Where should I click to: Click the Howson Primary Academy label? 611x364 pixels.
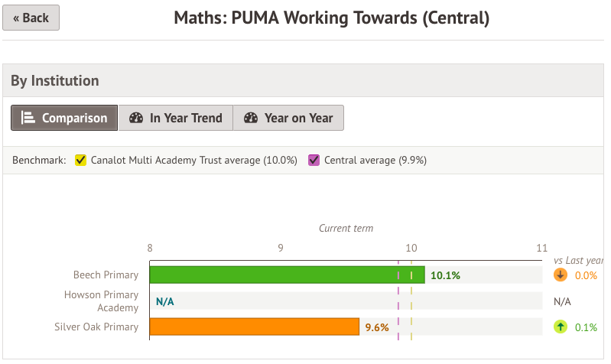[102, 301]
